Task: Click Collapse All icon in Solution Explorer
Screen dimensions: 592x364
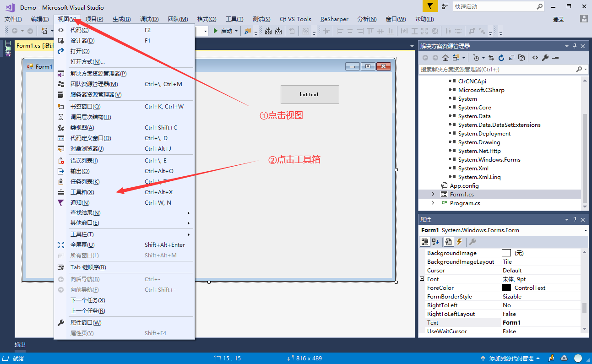Action: [x=511, y=58]
